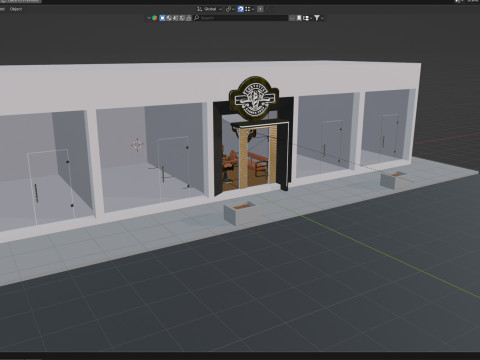Open the pivot point link dropdown

pos(230,9)
